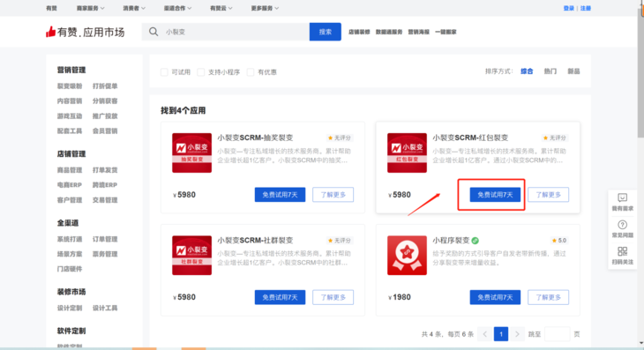Viewport: 644px width, 350px height.
Task: Click the 有赞 thumbs-up logo
Action: (50, 32)
